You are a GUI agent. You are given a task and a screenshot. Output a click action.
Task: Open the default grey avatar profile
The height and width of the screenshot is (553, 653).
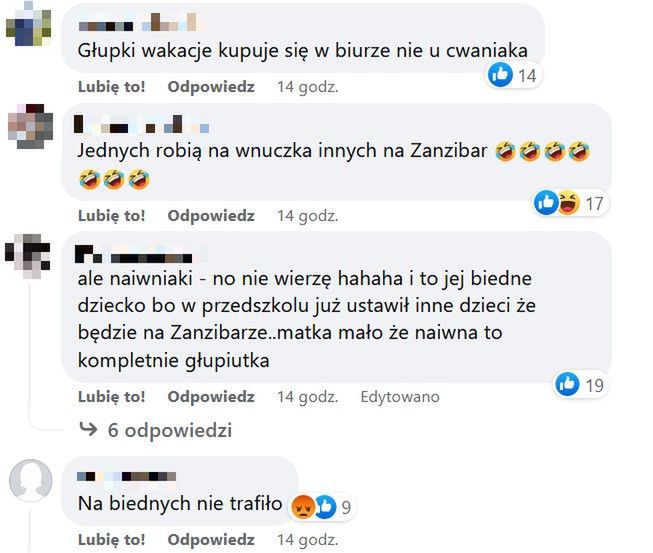[x=30, y=479]
